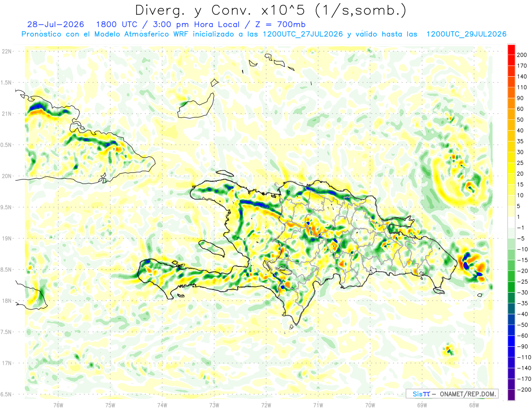
Task: Select the positive "90" colorbar value
Action: [520, 98]
